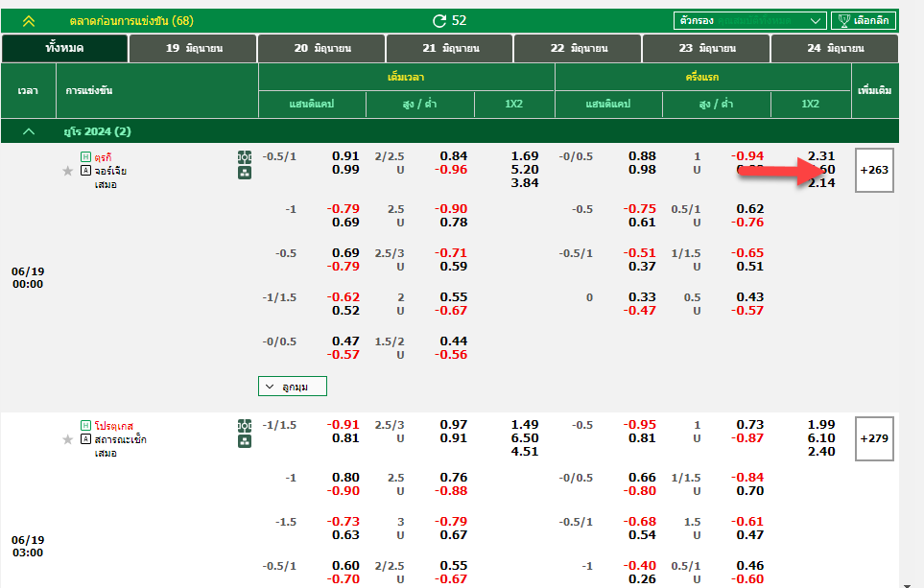Click the H home badge beside โปรตุเกส
This screenshot has width=924, height=588.
tap(85, 425)
